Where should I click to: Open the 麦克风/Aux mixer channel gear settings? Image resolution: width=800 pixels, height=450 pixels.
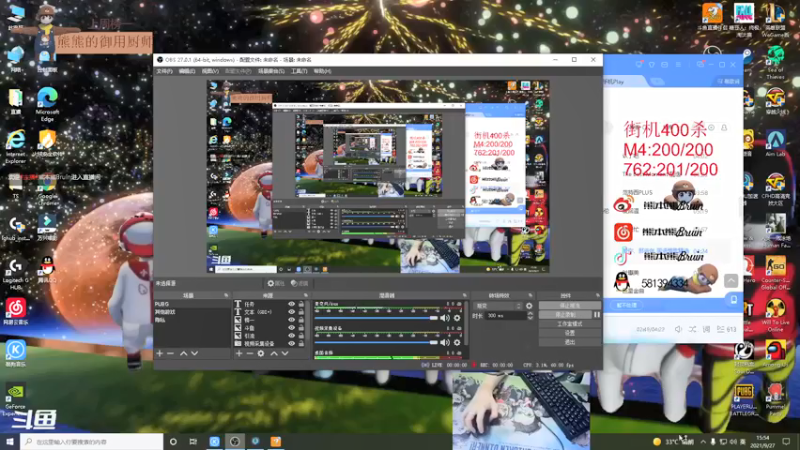click(x=457, y=318)
